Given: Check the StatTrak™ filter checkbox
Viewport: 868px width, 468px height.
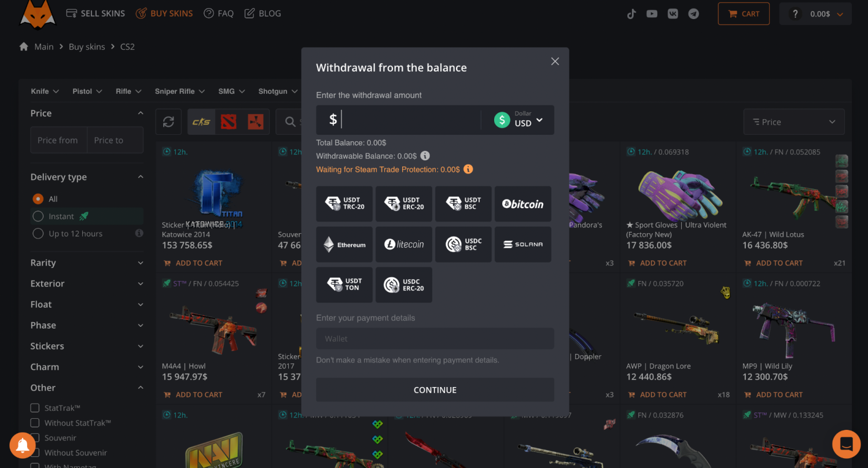Looking at the screenshot, I should pyautogui.click(x=35, y=407).
